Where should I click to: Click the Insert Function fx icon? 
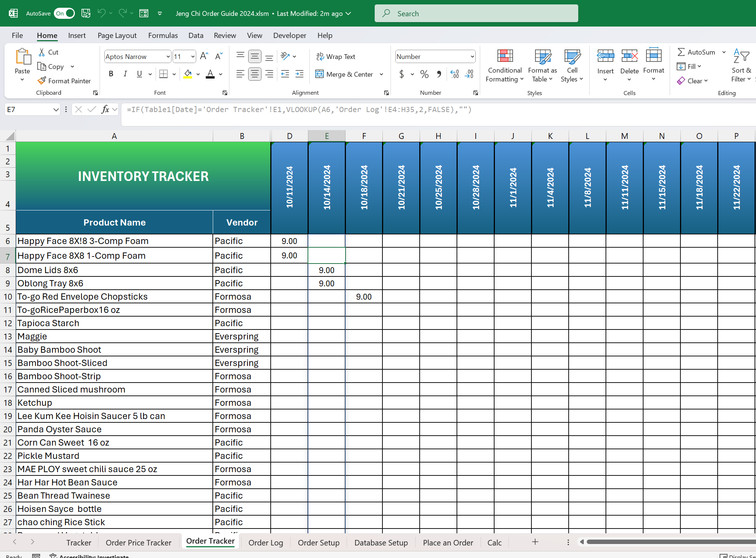tap(105, 109)
